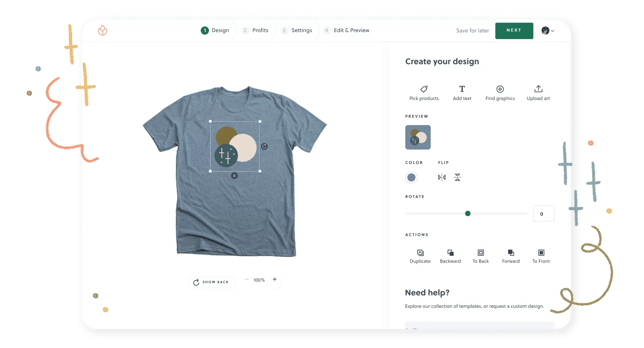
Task: Select the Add text tool
Action: point(462,93)
